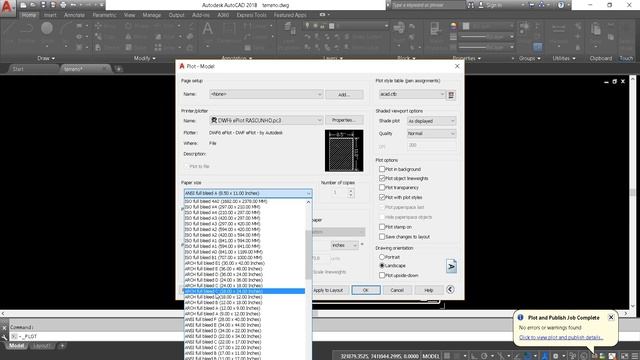Click the paper size list scrollbar
The height and width of the screenshot is (360, 640).
[308, 255]
